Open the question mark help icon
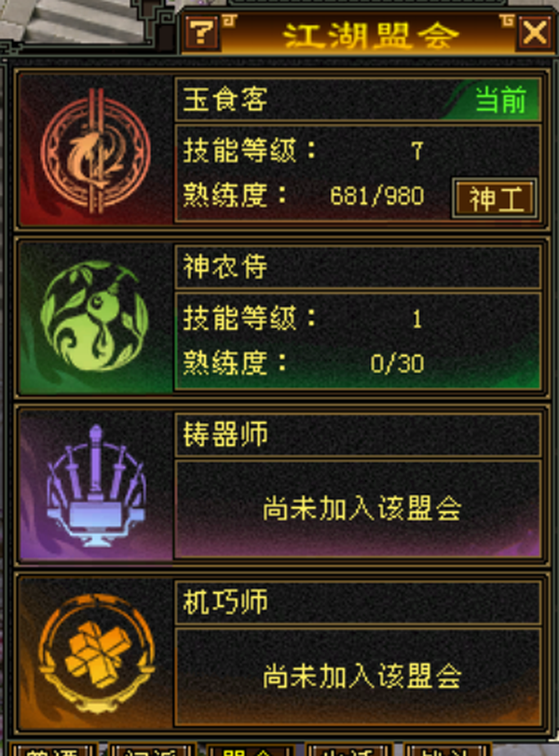 point(202,33)
